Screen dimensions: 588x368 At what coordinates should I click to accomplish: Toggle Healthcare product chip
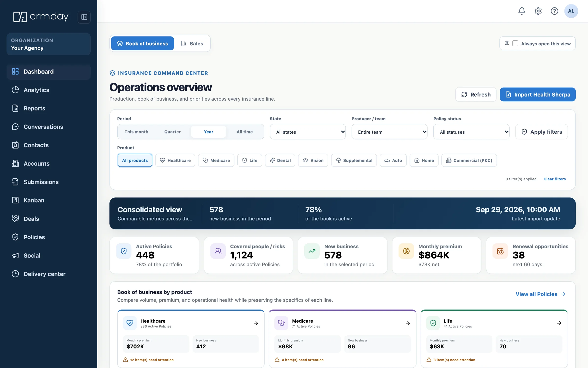pyautogui.click(x=175, y=160)
